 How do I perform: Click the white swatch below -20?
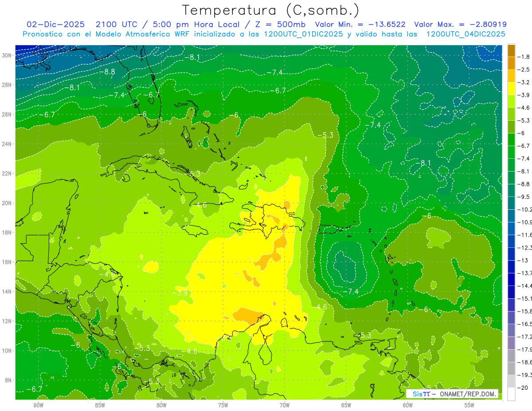point(511,394)
